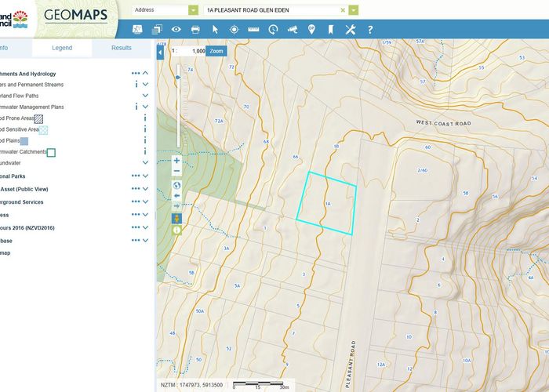Open options menu for Parks group

point(136,176)
